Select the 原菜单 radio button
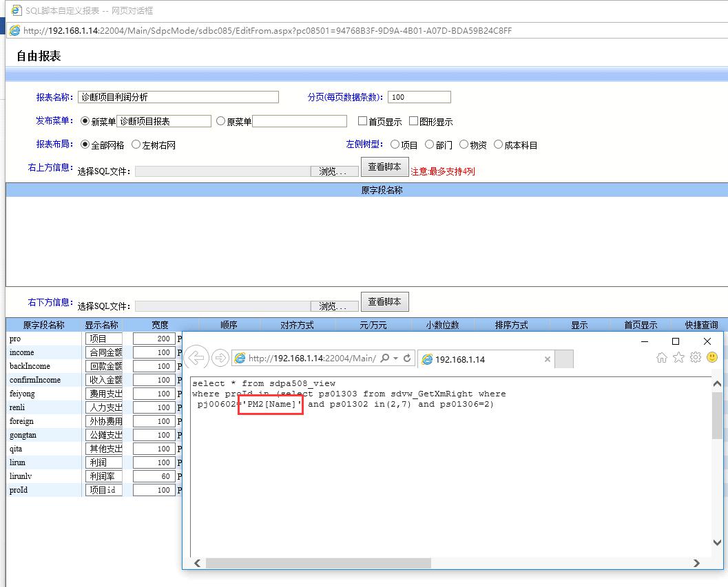Image resolution: width=728 pixels, height=587 pixels. click(221, 121)
